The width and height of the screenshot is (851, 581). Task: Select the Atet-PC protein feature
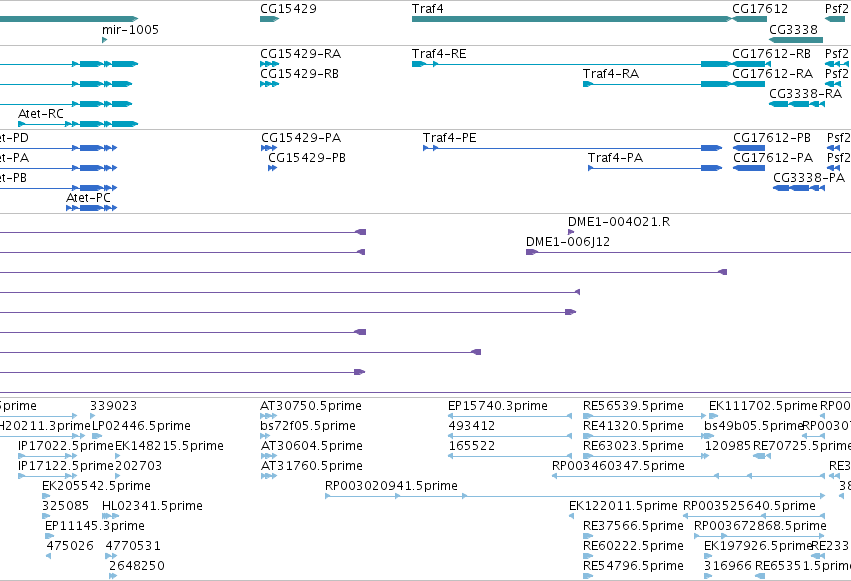coord(91,208)
